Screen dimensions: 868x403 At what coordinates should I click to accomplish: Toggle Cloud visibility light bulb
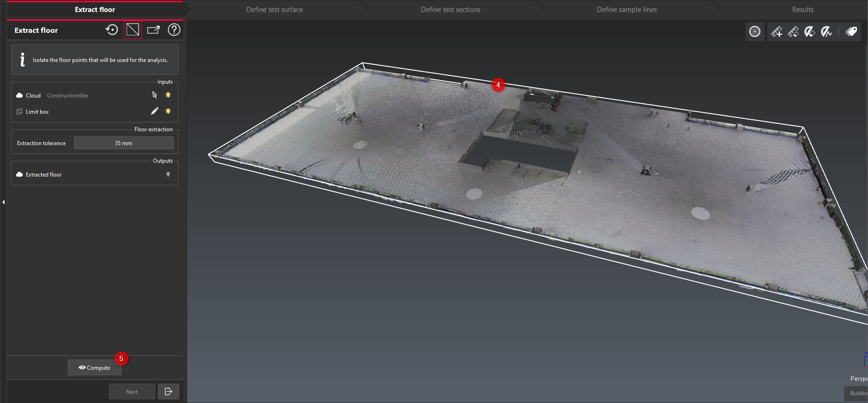(x=168, y=95)
